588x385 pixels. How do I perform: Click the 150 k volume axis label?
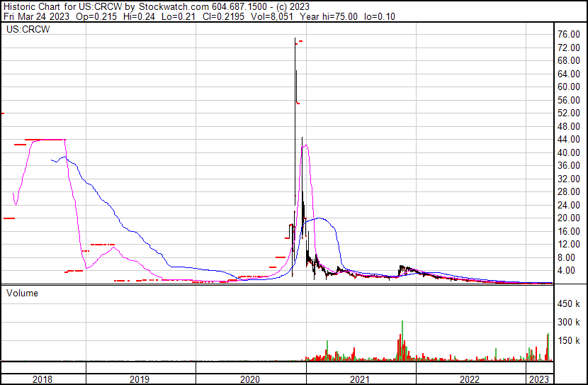(568, 341)
